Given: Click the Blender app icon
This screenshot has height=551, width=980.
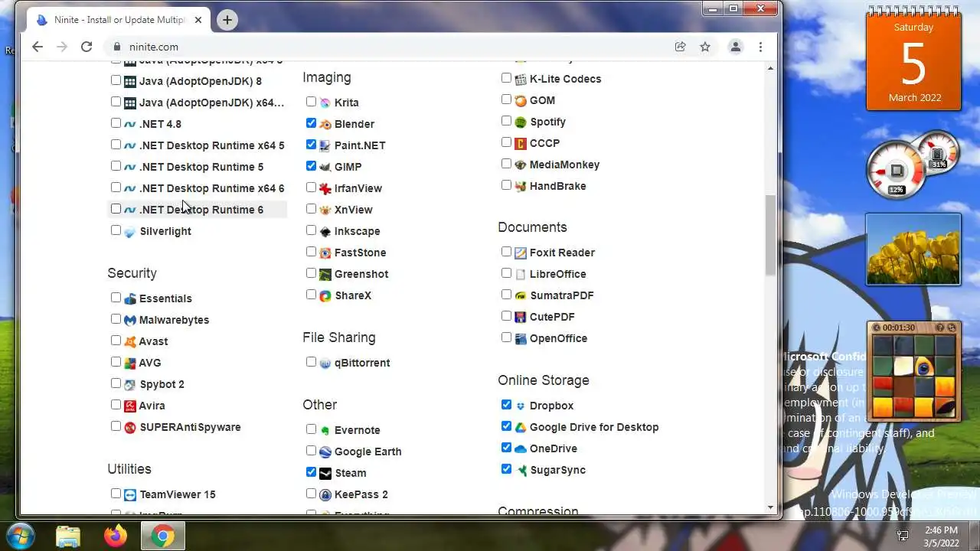Looking at the screenshot, I should [325, 124].
